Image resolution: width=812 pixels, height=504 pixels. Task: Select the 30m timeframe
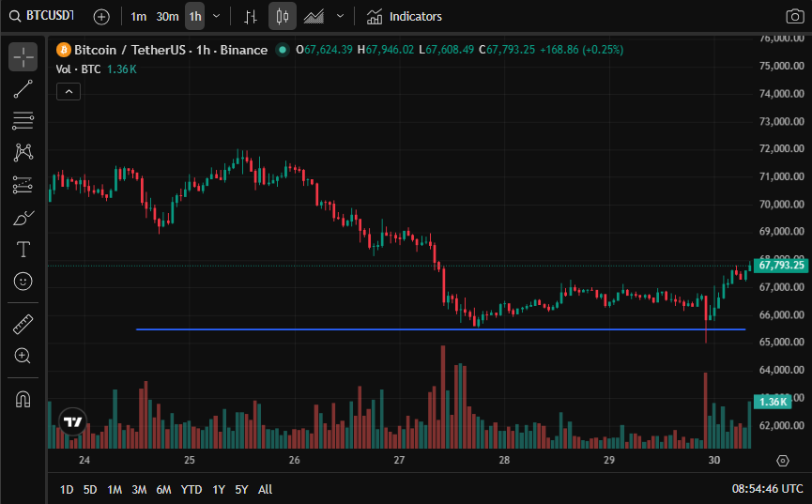point(167,17)
